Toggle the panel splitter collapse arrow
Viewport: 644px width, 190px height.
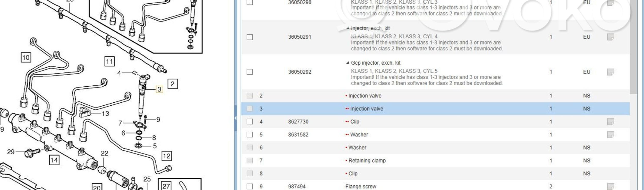coord(235,118)
